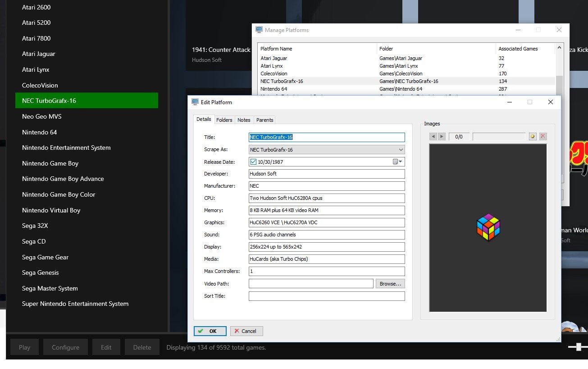
Task: Click the Manage Platforms window title icon
Action: (259, 30)
